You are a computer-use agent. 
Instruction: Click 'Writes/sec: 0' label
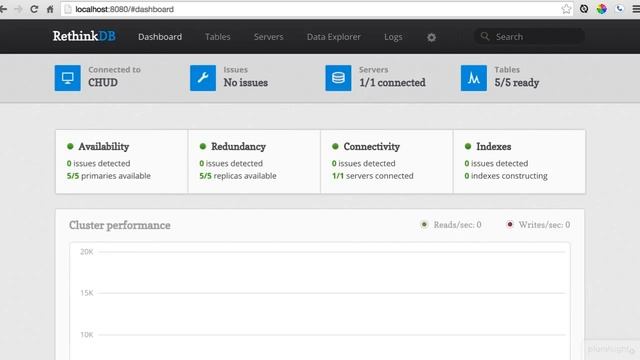544,224
